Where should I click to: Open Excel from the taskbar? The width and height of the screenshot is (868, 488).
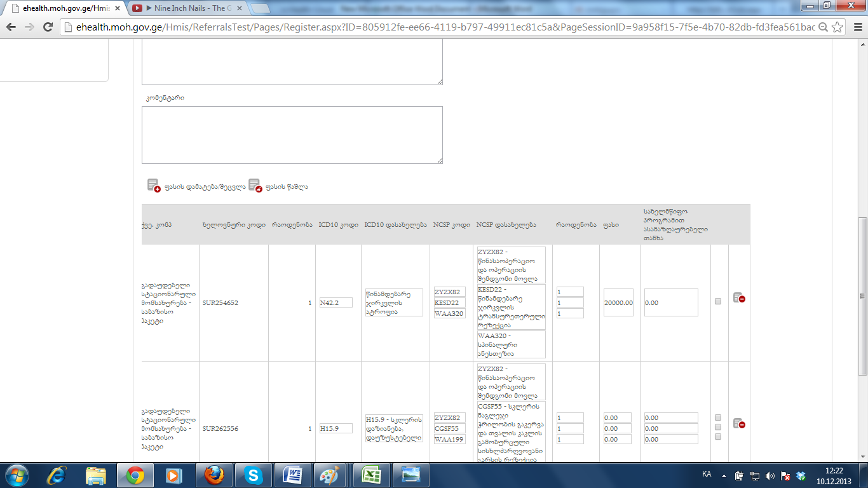pos(370,475)
